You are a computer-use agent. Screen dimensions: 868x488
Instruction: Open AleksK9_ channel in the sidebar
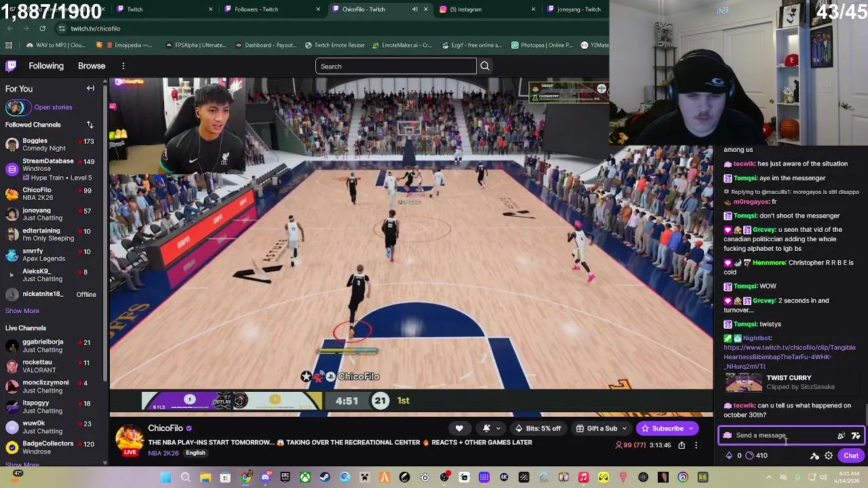pos(51,275)
